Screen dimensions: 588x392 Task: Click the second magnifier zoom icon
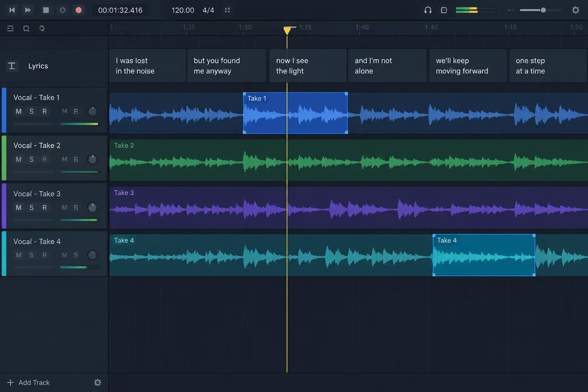tap(42, 28)
